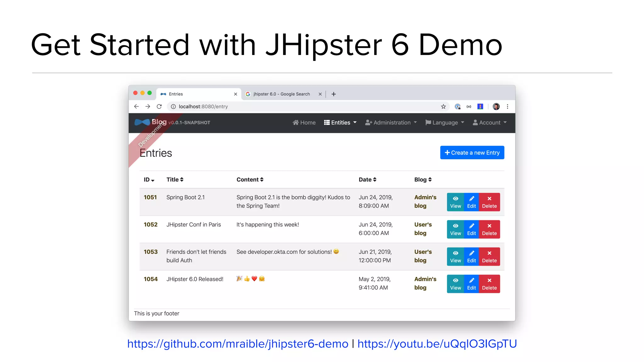Open Admin's blog link for Spring Boot 2.1
This screenshot has width=644, height=362.
click(425, 201)
